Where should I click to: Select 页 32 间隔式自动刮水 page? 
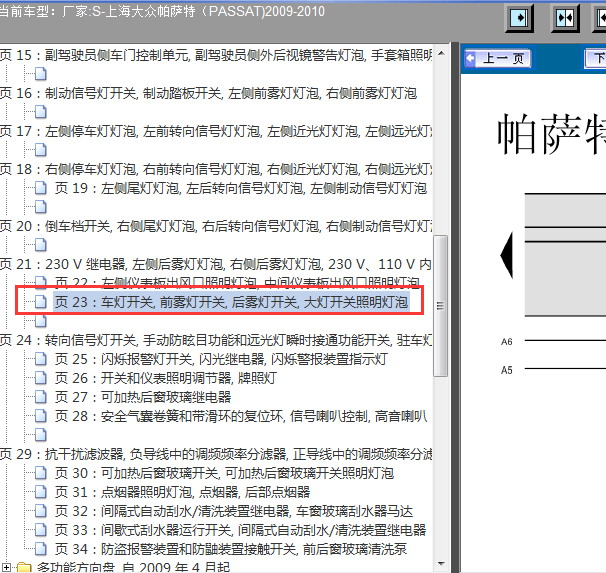233,511
